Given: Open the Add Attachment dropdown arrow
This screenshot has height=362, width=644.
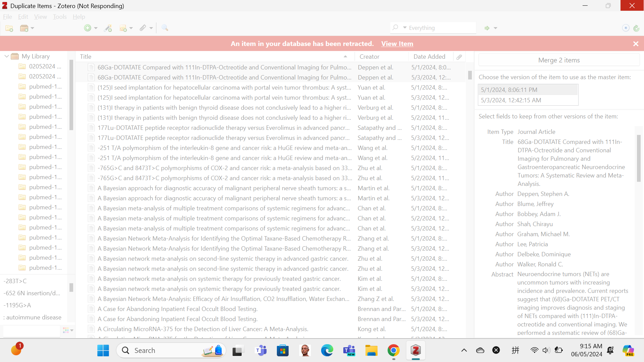Looking at the screenshot, I should click(151, 28).
